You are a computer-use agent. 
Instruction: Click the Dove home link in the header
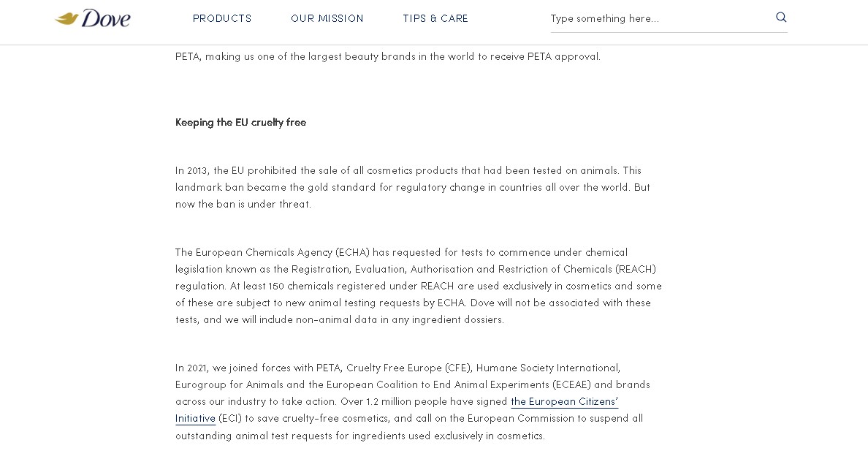(x=93, y=18)
